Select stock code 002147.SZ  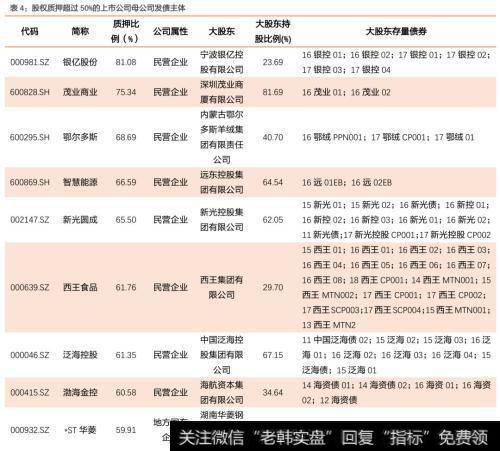tap(30, 220)
